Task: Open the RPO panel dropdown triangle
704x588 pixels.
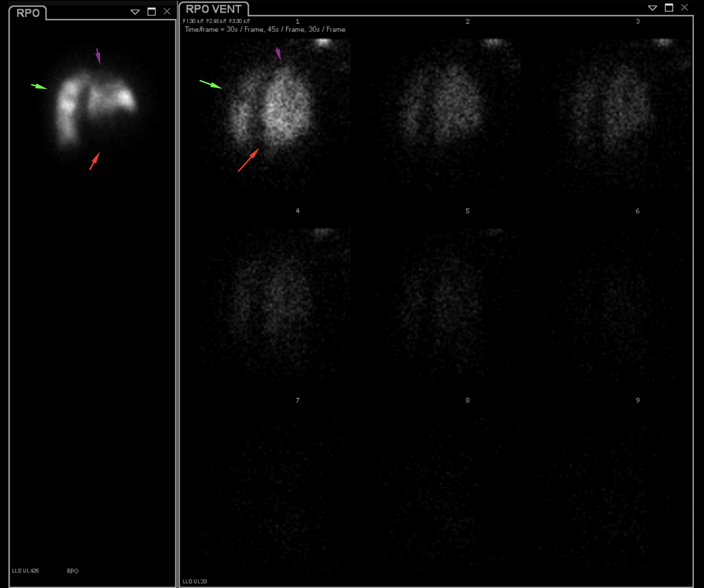Action: (135, 12)
